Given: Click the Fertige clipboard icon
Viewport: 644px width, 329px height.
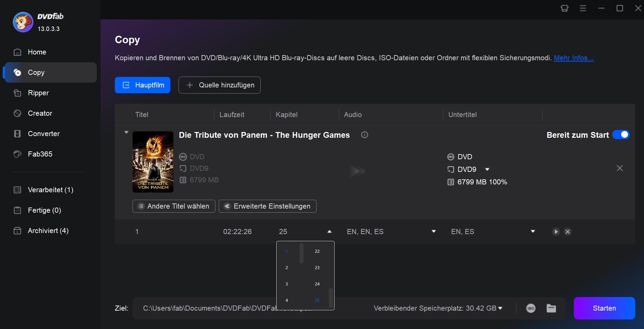Looking at the screenshot, I should point(17,210).
